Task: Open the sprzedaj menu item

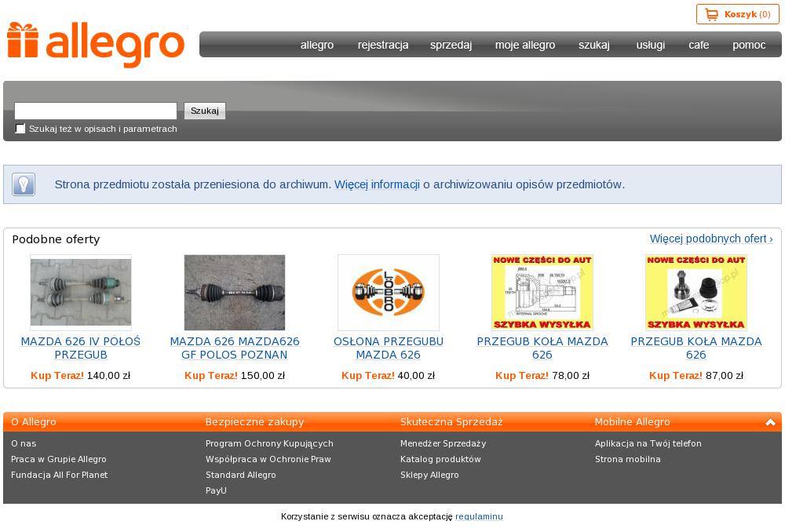Action: (x=451, y=45)
